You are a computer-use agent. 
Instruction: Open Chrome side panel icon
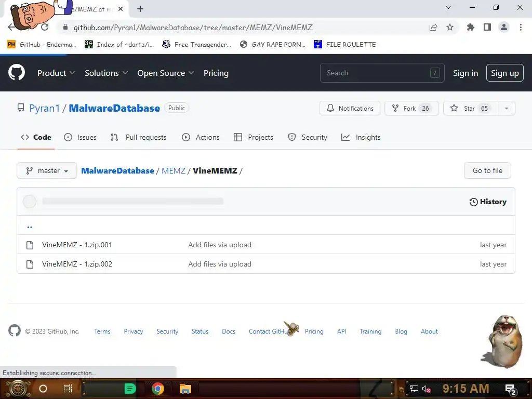point(487,28)
